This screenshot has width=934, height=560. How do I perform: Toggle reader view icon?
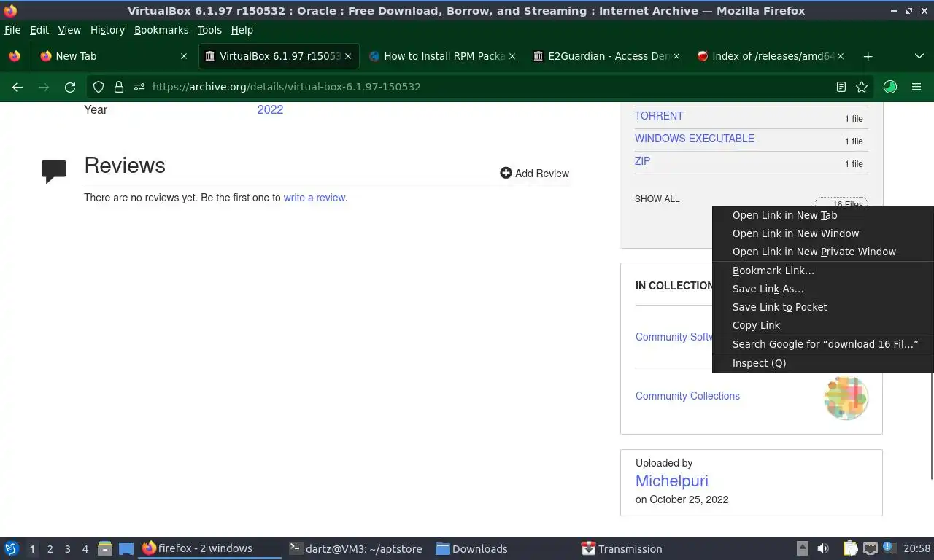point(841,87)
